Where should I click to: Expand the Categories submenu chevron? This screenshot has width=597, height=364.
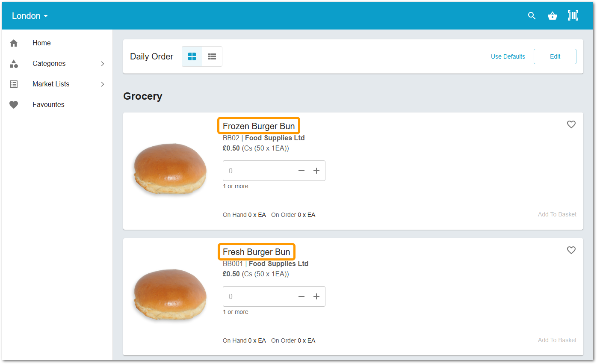103,64
